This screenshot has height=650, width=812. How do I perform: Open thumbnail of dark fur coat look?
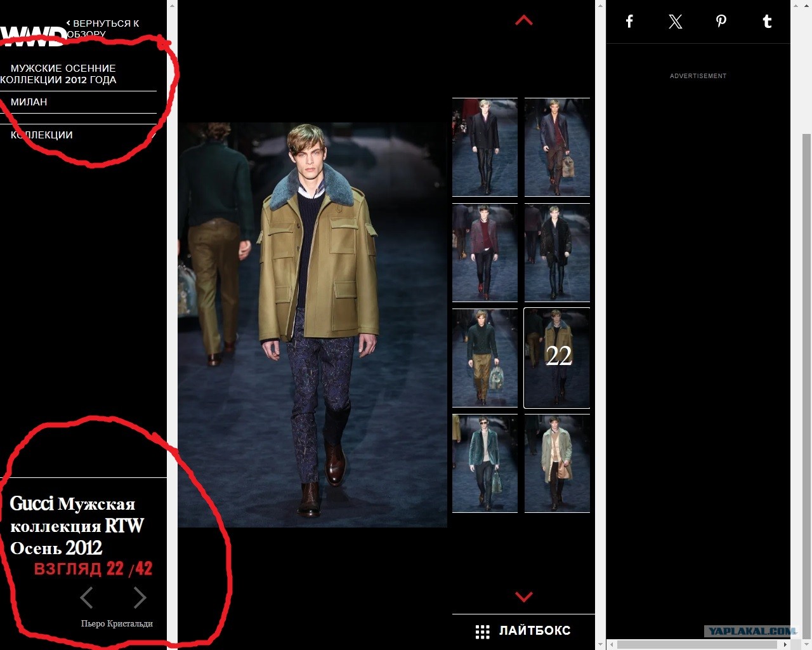(x=557, y=253)
